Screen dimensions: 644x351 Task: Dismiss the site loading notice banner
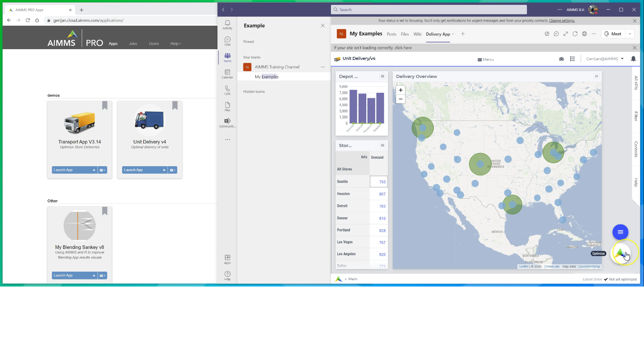[635, 48]
